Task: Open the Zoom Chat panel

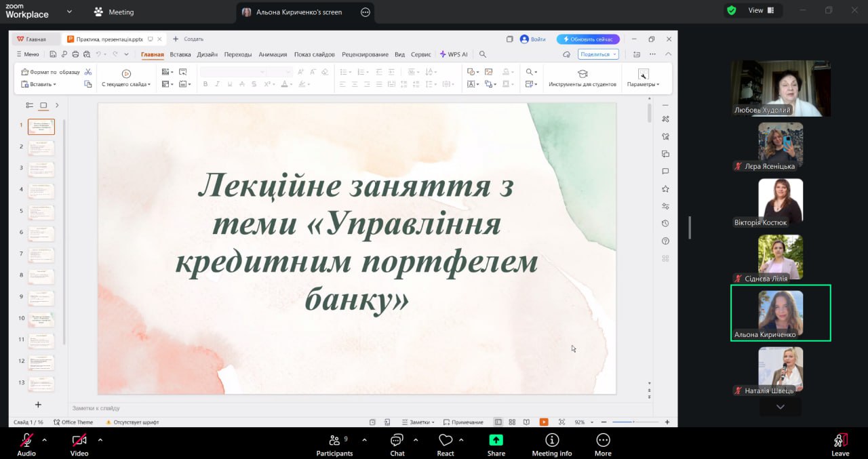Action: tap(397, 441)
